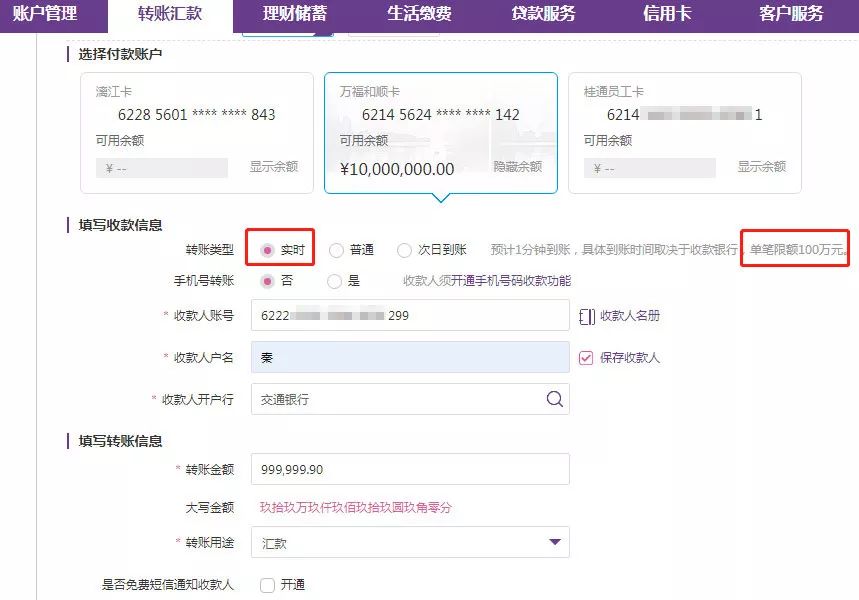The width and height of the screenshot is (859, 600).
Task: Toggle the 保存收款人 checkbox
Action: coord(586,358)
